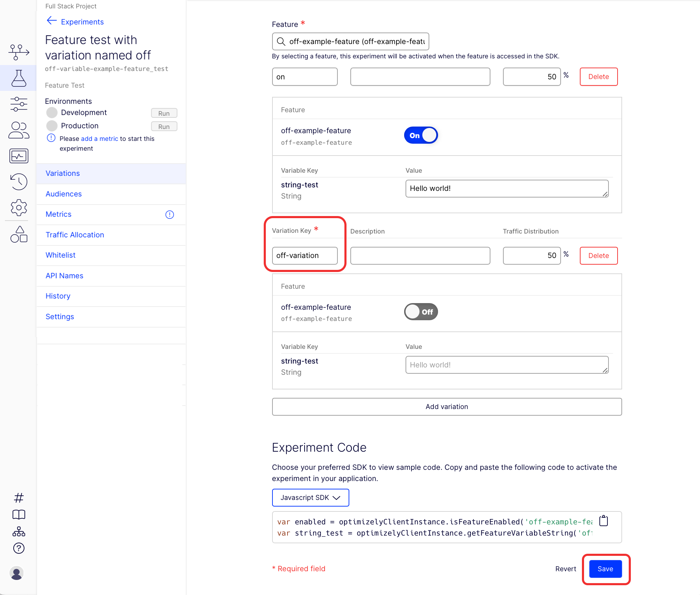Open the Experiments flask icon in sidebar
Screen dimensions: 700x595
pos(19,78)
